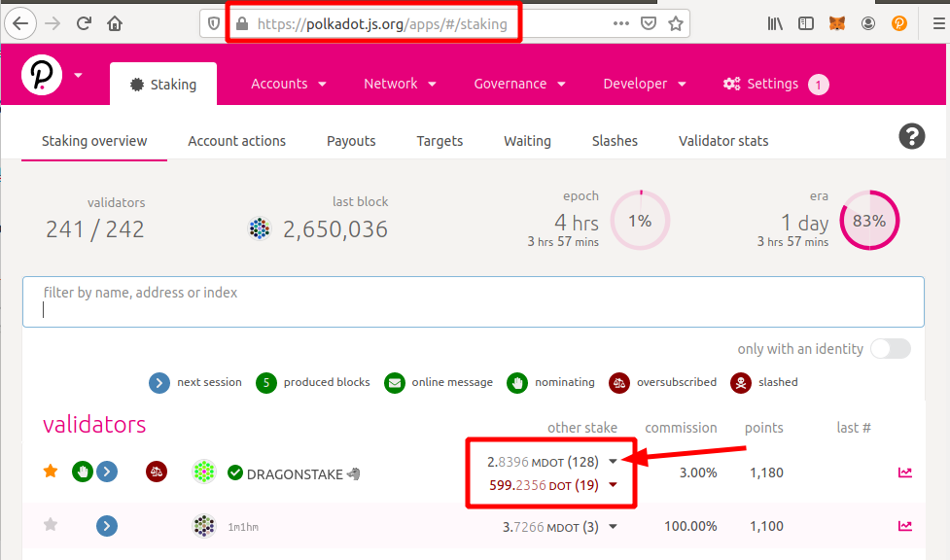Open the Network dropdown menu

click(x=400, y=84)
